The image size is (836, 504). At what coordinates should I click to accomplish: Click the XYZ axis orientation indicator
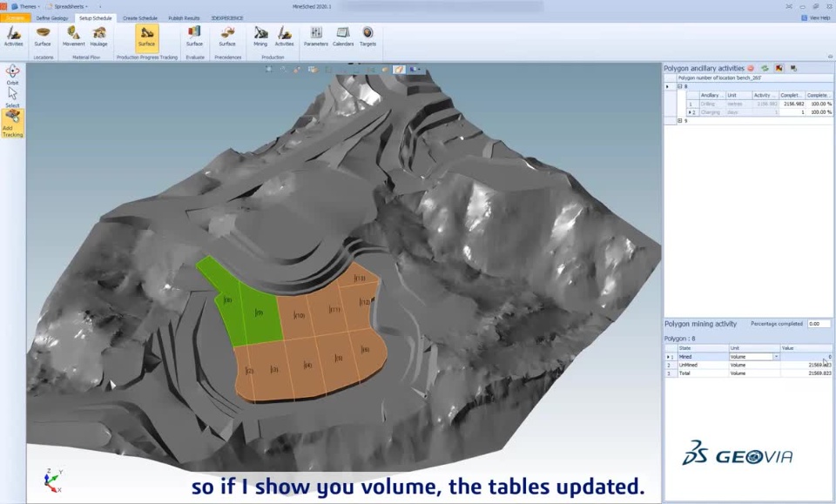tap(53, 480)
